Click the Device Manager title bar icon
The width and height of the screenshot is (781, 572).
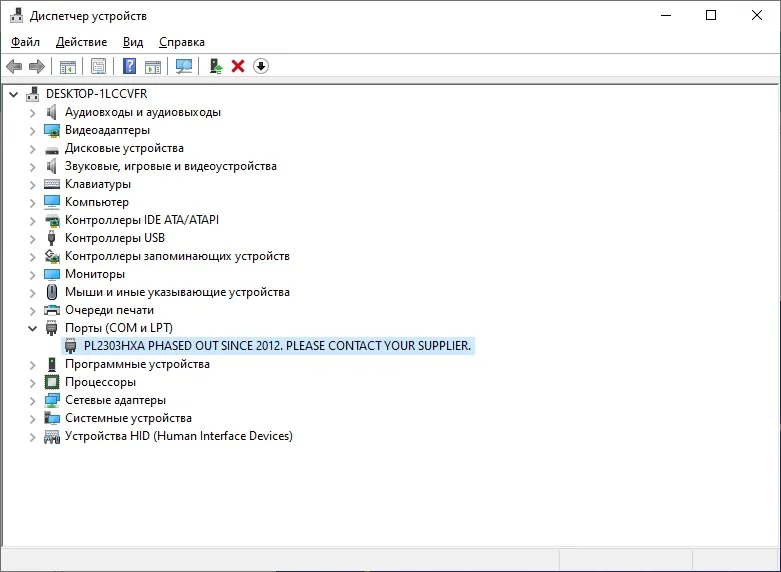click(16, 15)
